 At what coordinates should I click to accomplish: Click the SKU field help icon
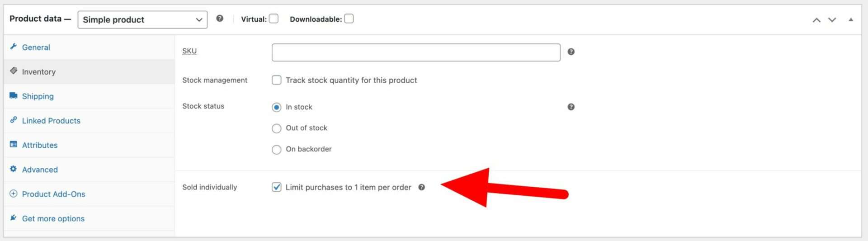[571, 52]
